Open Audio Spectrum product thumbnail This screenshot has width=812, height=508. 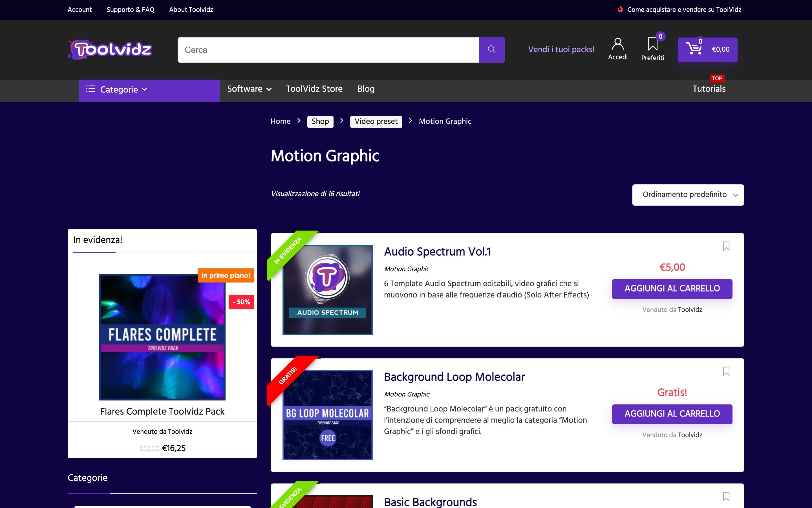coord(328,290)
